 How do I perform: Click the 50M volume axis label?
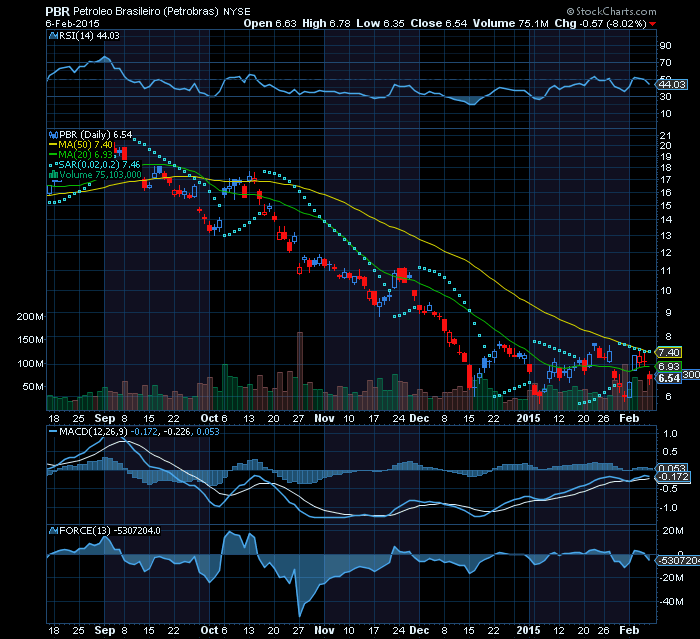pyautogui.click(x=33, y=386)
